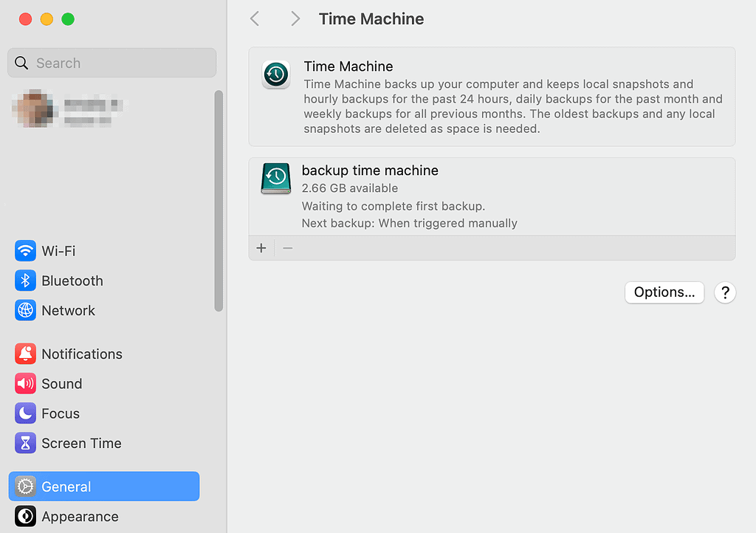Click '2.66 GB available' text
The width and height of the screenshot is (756, 533).
pos(349,188)
